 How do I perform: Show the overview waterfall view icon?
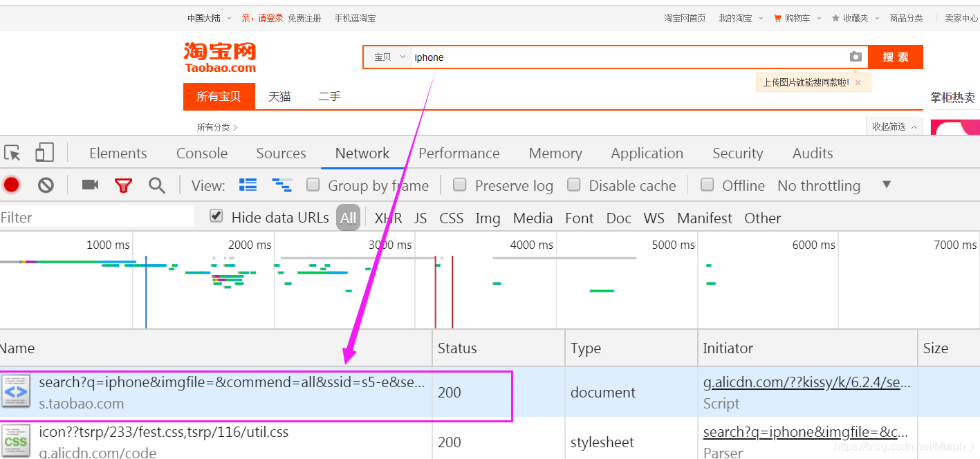281,185
